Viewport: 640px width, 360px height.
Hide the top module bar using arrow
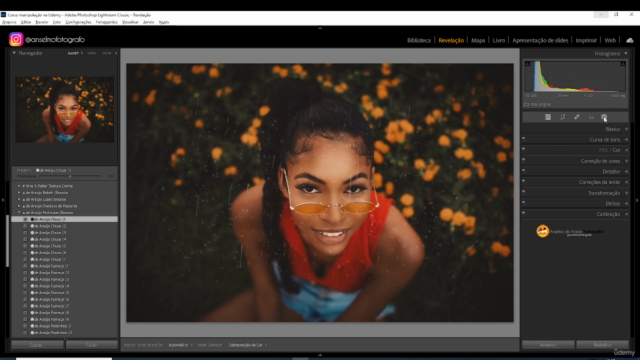(x=320, y=28)
